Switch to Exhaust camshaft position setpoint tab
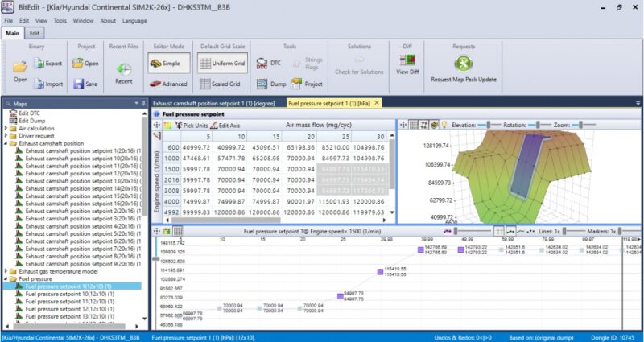The height and width of the screenshot is (342, 644). [x=217, y=103]
